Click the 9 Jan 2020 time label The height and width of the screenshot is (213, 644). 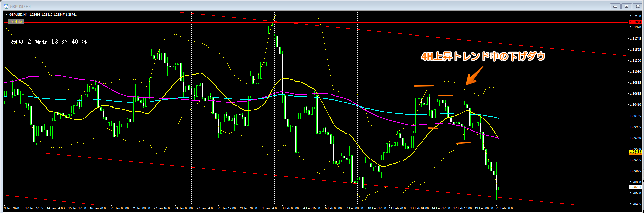[12, 208]
